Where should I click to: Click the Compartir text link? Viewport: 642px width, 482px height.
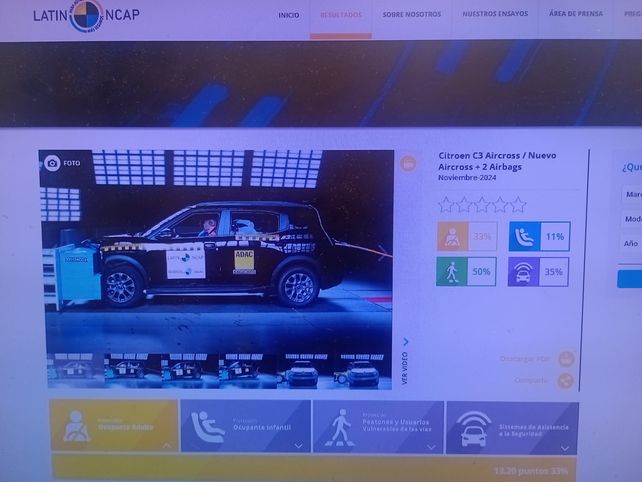[x=531, y=380]
